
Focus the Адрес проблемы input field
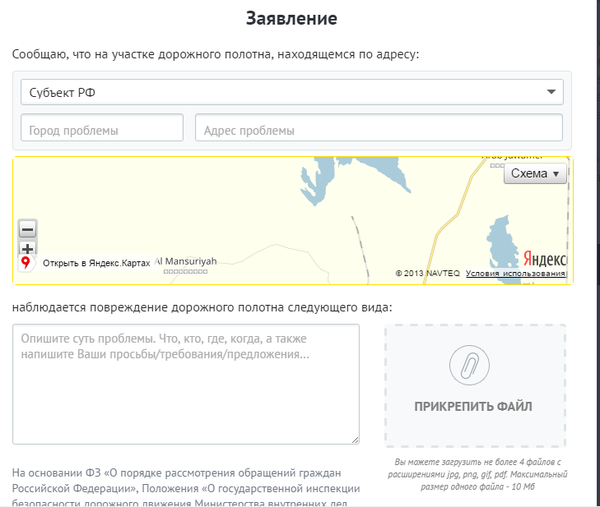click(378, 128)
